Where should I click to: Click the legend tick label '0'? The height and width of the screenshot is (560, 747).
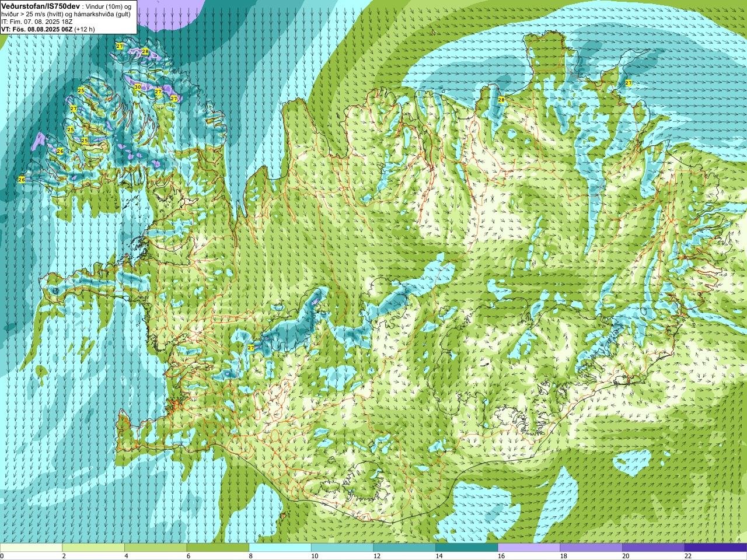[x=2, y=556]
